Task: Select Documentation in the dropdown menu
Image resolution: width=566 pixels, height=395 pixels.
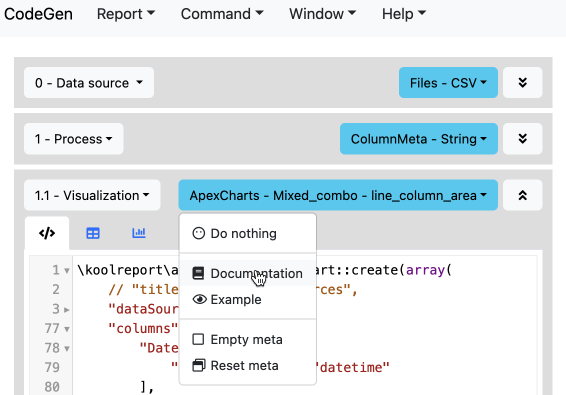Action: click(248, 273)
